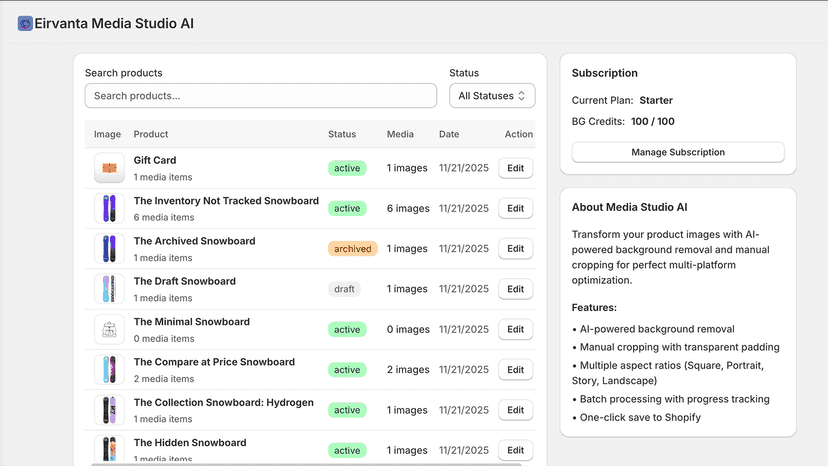Open the Collection Snowboard: Hydrogen thumbnail

[109, 410]
